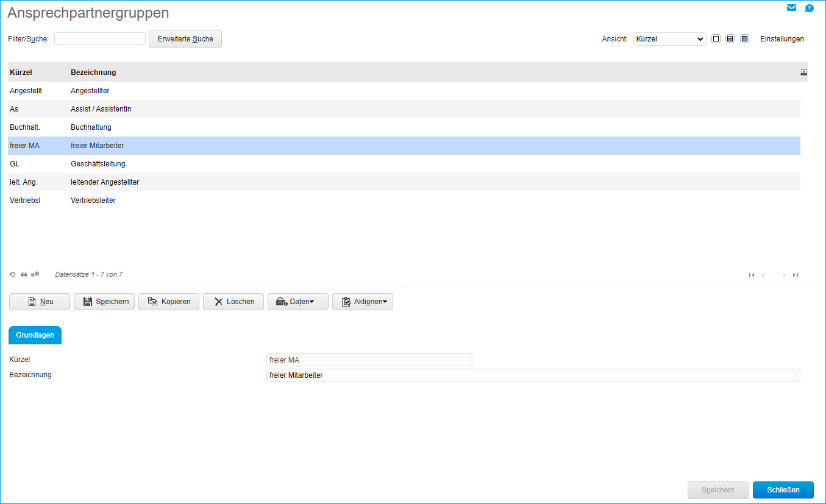This screenshot has width=826, height=504.
Task: Open the mail envelope icon
Action: pyautogui.click(x=791, y=8)
